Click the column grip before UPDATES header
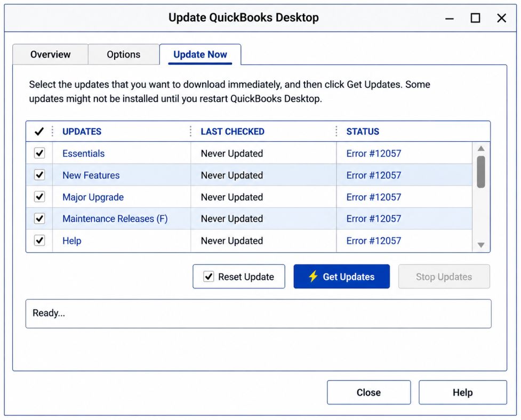This screenshot has width=521, height=420. pos(52,132)
